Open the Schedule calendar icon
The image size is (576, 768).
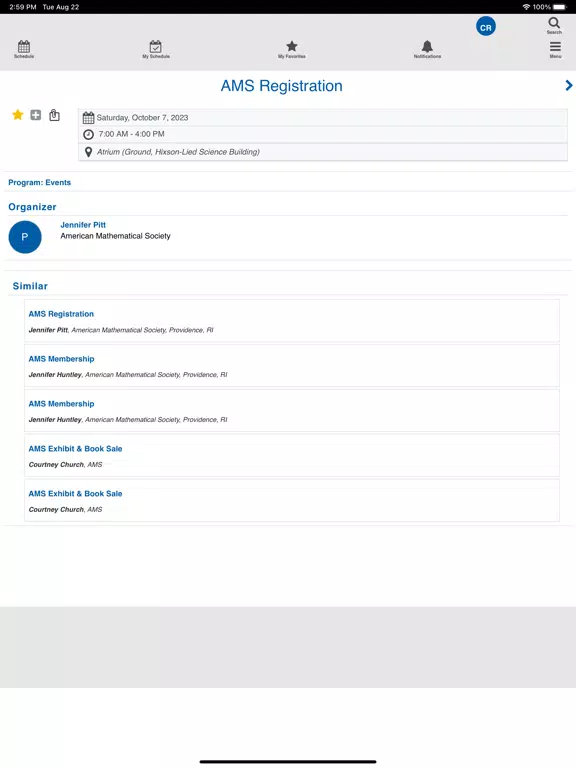coord(24,49)
